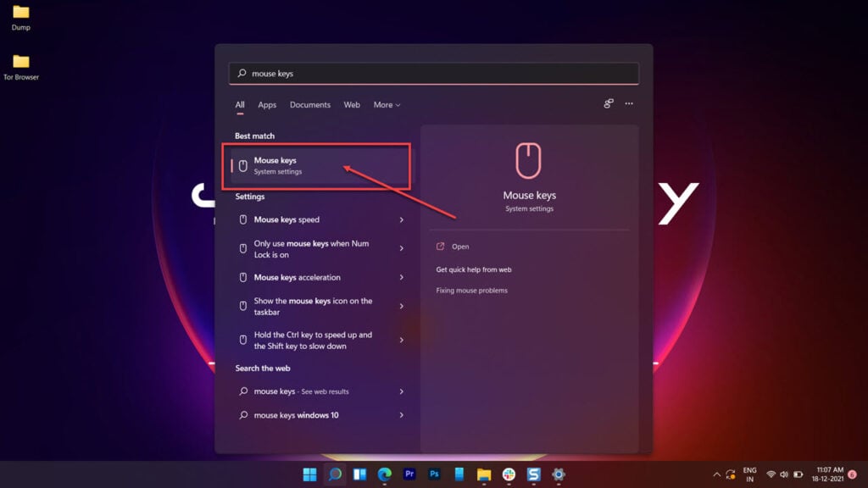Open the volume tray icon
The image size is (868, 488).
pyautogui.click(x=784, y=474)
